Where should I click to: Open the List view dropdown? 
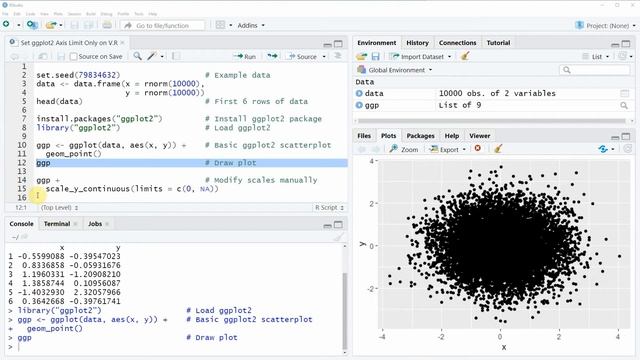coord(596,56)
